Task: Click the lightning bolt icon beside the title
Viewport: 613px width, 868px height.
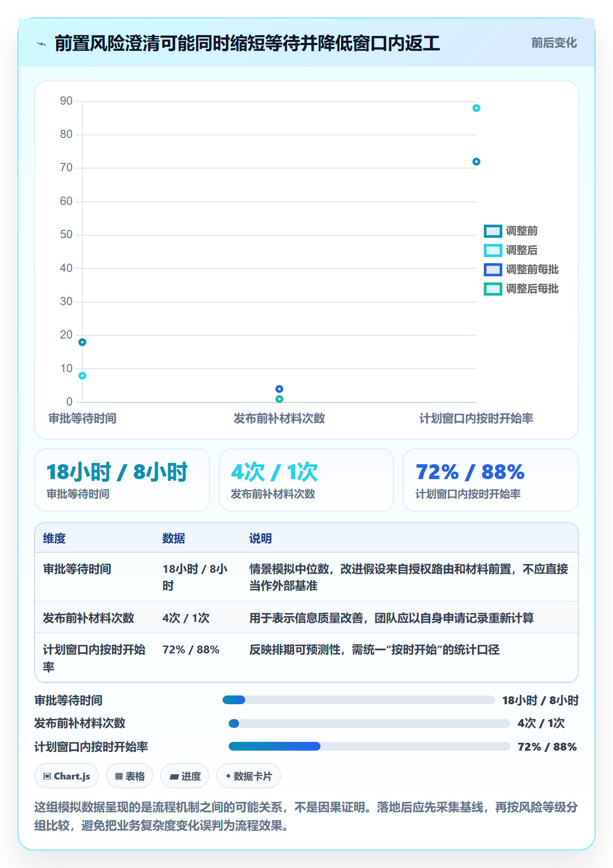Action: [x=42, y=44]
